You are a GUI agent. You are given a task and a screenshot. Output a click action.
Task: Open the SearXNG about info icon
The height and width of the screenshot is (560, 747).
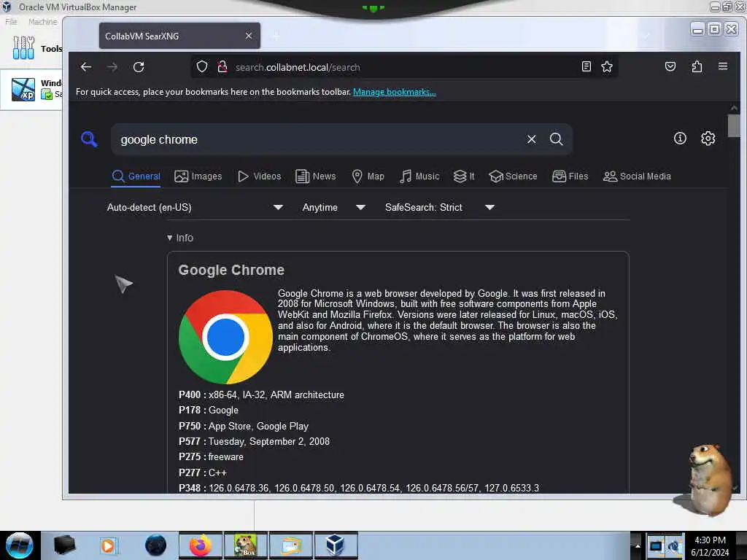[680, 138]
